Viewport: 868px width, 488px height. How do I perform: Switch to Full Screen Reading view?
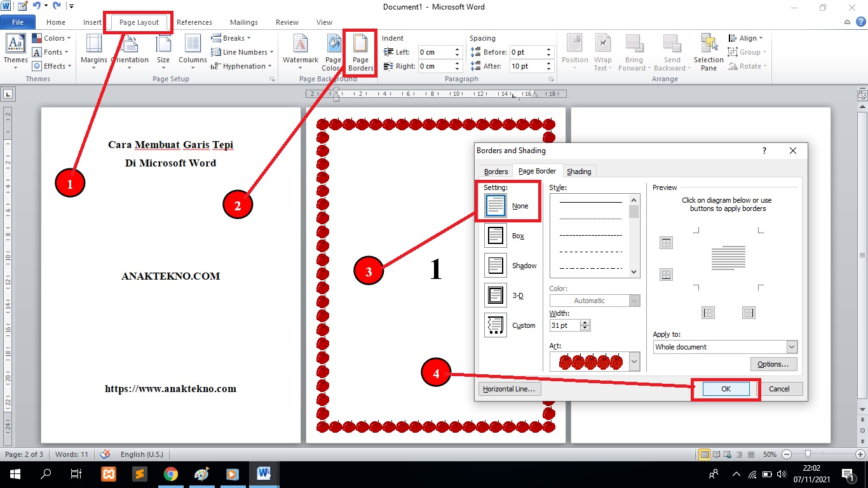click(716, 454)
